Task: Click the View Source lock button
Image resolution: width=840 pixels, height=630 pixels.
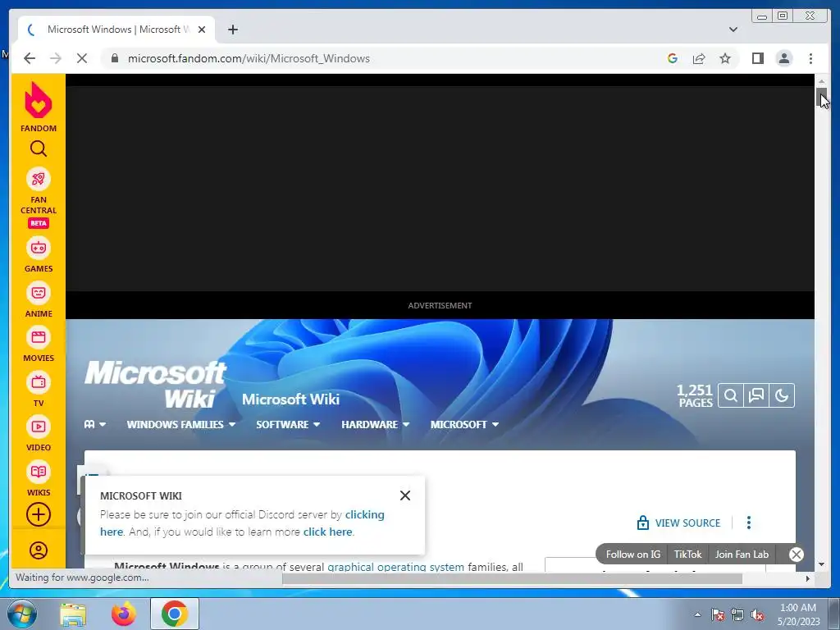Action: 678,523
